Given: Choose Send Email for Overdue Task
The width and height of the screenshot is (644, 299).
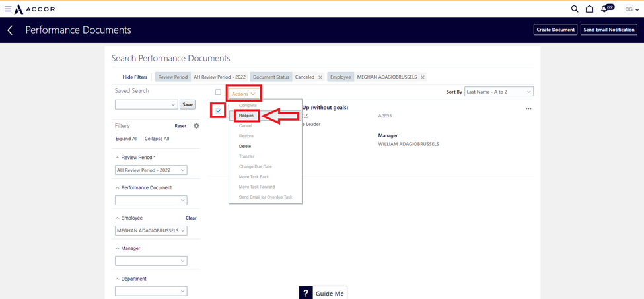Looking at the screenshot, I should pyautogui.click(x=266, y=197).
